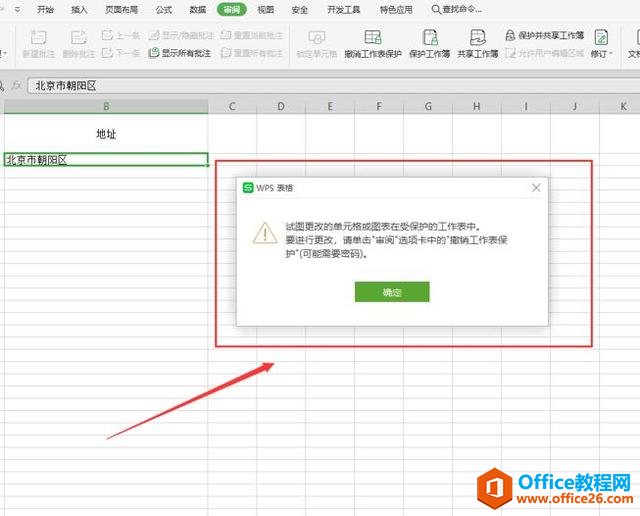This screenshot has width=640, height=516.
Task: Select column C header
Action: (232, 107)
